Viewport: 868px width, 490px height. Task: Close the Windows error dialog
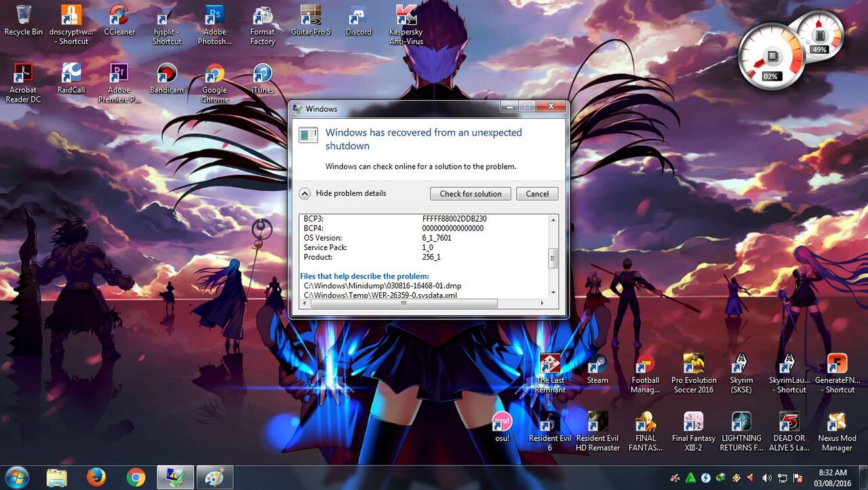[x=552, y=106]
